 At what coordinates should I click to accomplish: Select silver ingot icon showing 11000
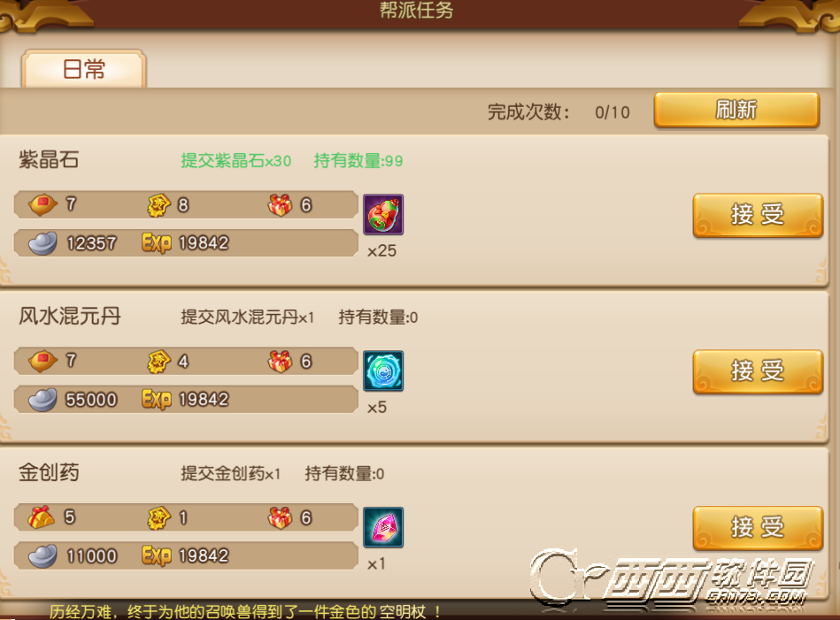tap(42, 555)
